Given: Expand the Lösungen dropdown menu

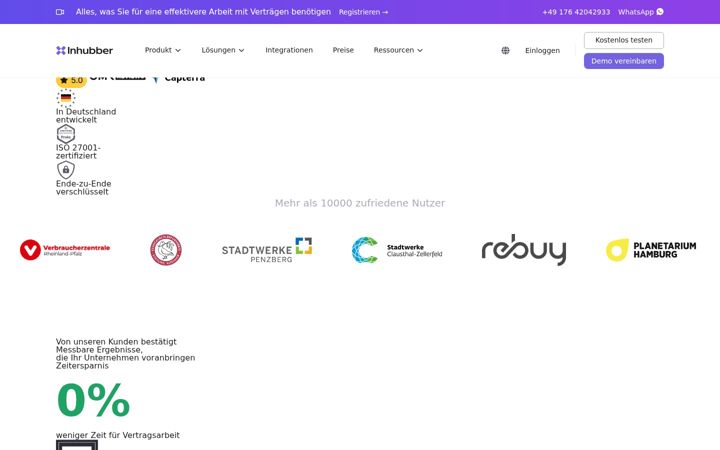Looking at the screenshot, I should pyautogui.click(x=223, y=50).
